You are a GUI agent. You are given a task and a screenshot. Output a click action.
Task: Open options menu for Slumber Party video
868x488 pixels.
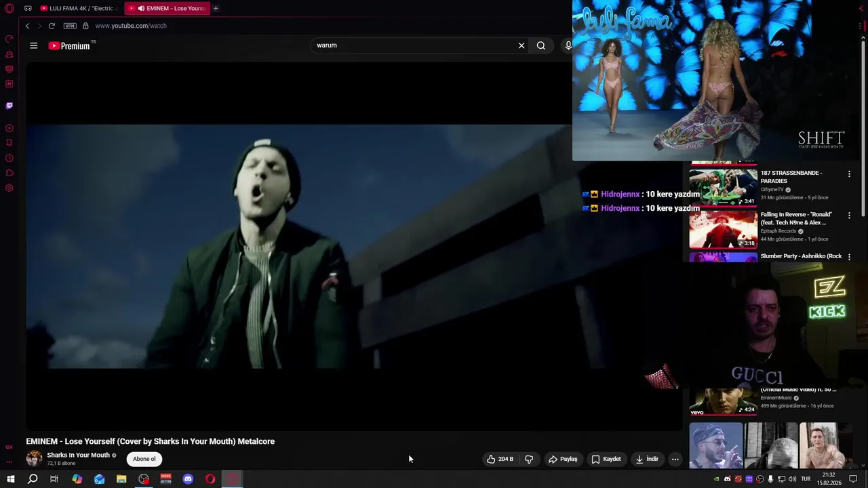click(x=849, y=257)
